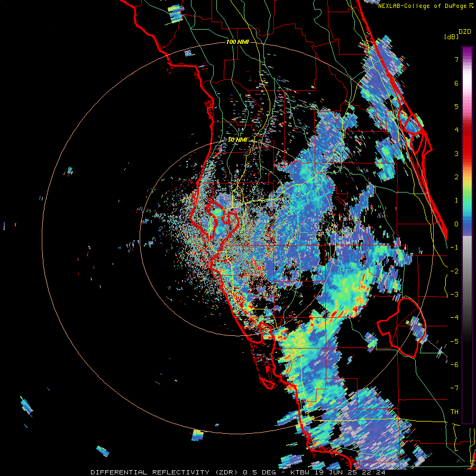Click the 4 dB colorbar label
Viewport: 476px width, 476px height.
pos(456,130)
